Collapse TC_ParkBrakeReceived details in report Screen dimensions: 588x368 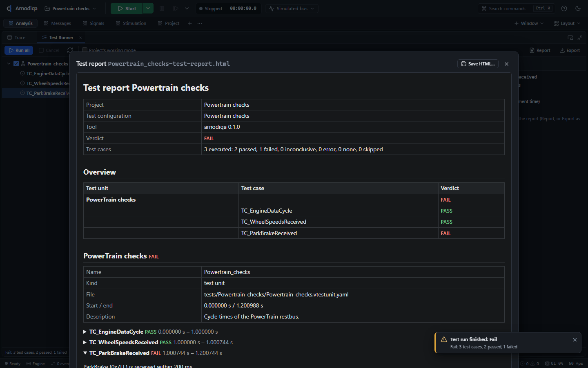pyautogui.click(x=85, y=353)
